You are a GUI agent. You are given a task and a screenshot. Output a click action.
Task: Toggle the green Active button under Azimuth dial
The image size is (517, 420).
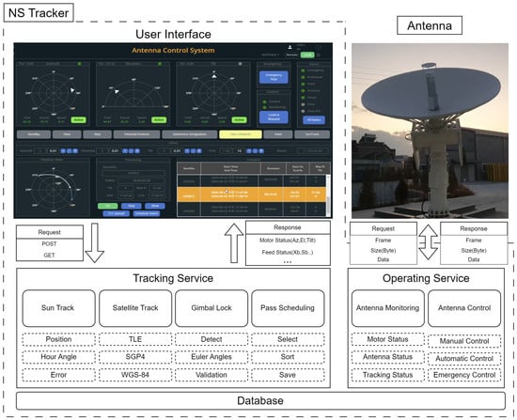78,120
